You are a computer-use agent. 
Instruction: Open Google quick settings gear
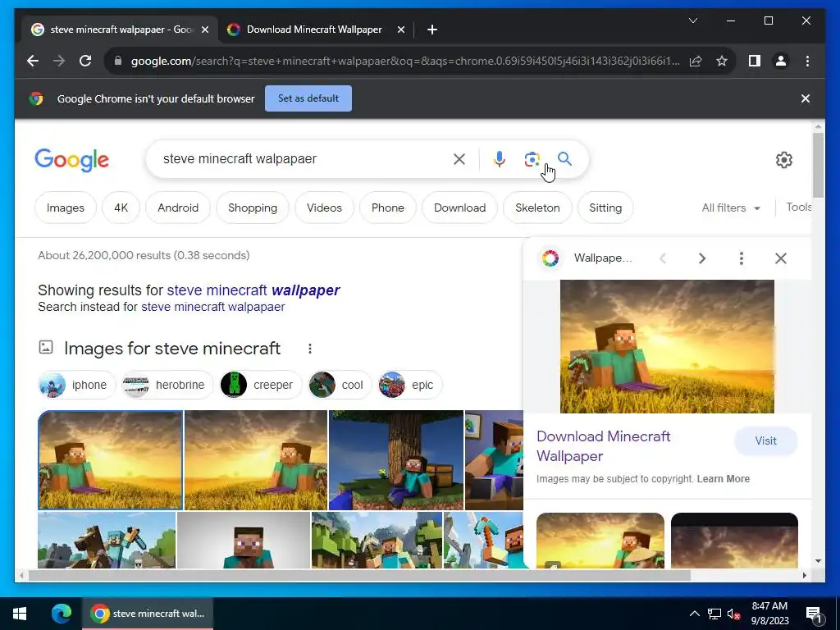(x=783, y=160)
